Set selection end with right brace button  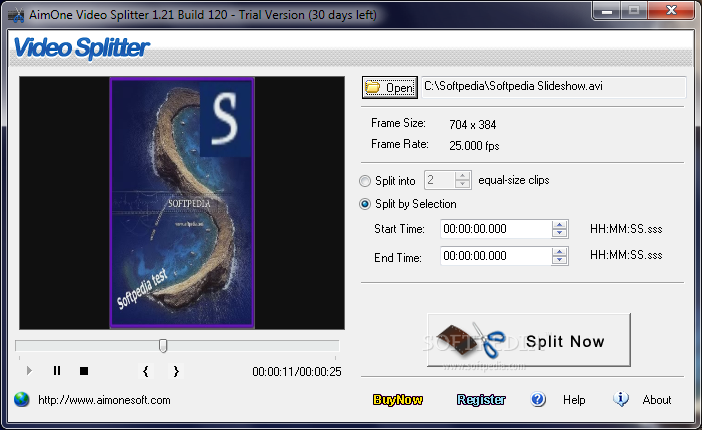[176, 371]
